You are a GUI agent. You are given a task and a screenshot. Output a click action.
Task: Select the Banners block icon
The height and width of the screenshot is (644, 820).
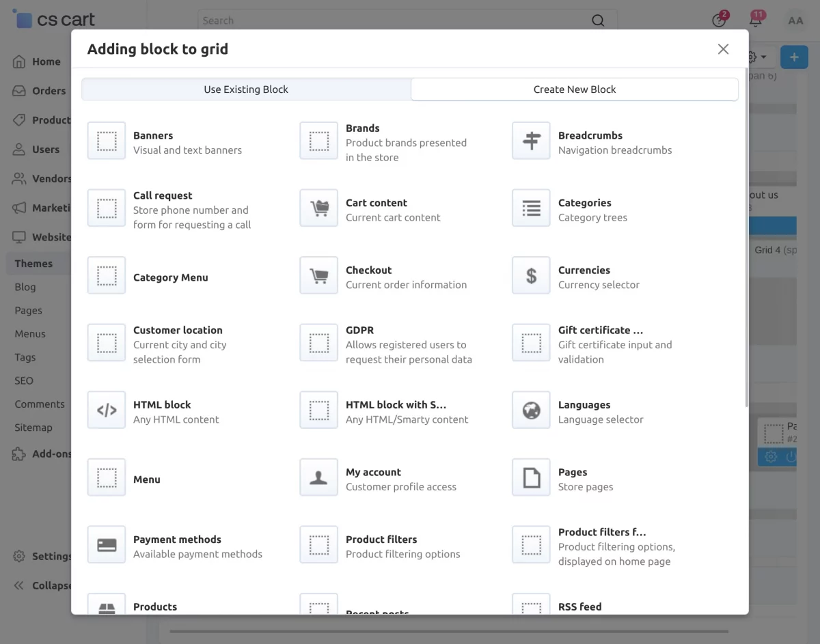107,141
